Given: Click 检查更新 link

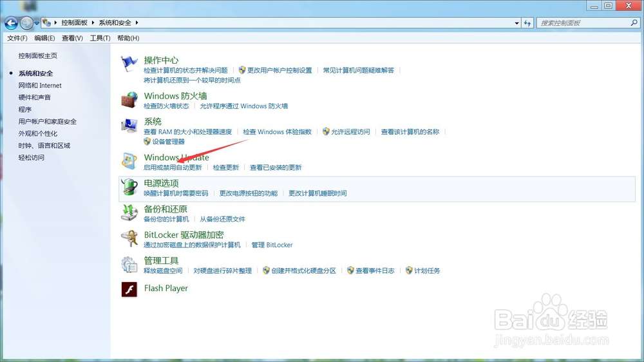Looking at the screenshot, I should 226,167.
